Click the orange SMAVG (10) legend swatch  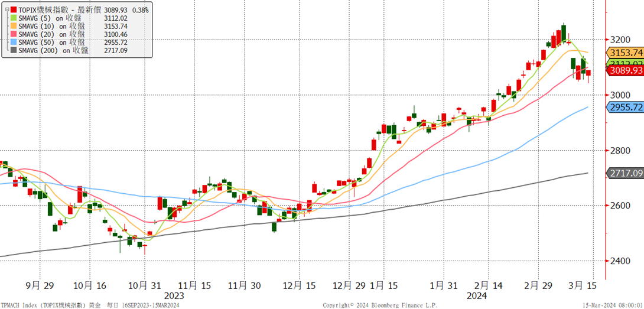14,26
